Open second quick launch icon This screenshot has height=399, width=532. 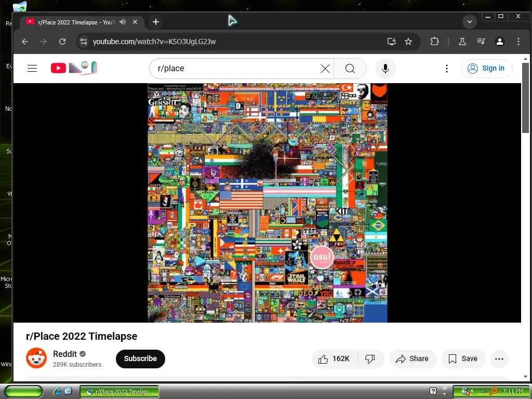click(x=68, y=392)
